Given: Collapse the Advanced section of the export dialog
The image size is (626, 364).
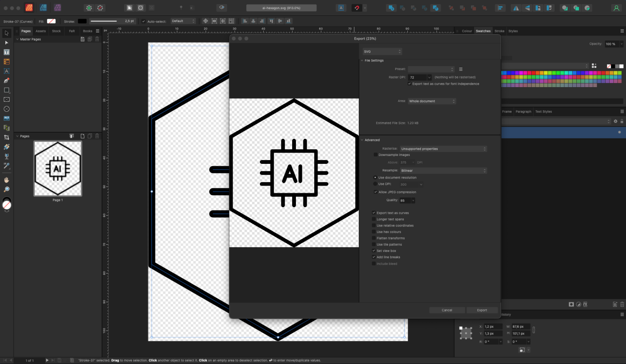Looking at the screenshot, I should tap(362, 140).
